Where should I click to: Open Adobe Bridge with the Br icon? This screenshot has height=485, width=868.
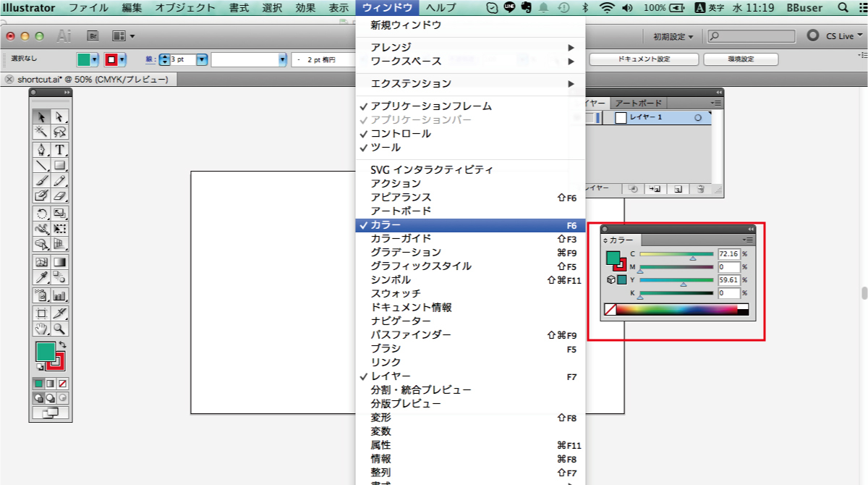coord(93,36)
